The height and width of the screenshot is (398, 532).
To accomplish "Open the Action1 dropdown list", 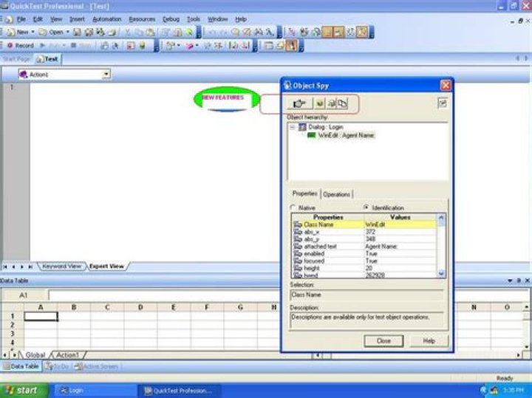I will (x=106, y=75).
